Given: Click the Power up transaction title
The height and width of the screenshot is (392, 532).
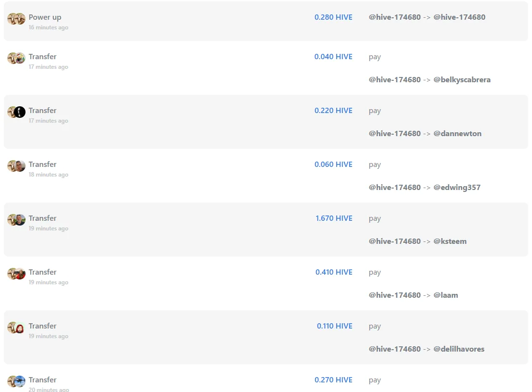Looking at the screenshot, I should tap(45, 17).
